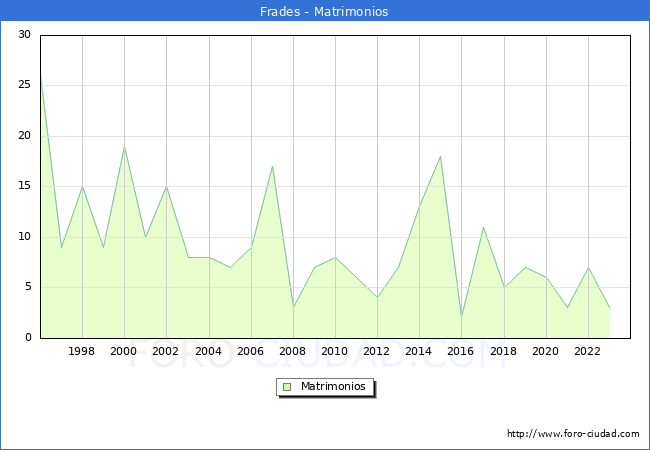Click the 2007 peak data point
Image resolution: width=650 pixels, height=450 pixels.
(272, 167)
